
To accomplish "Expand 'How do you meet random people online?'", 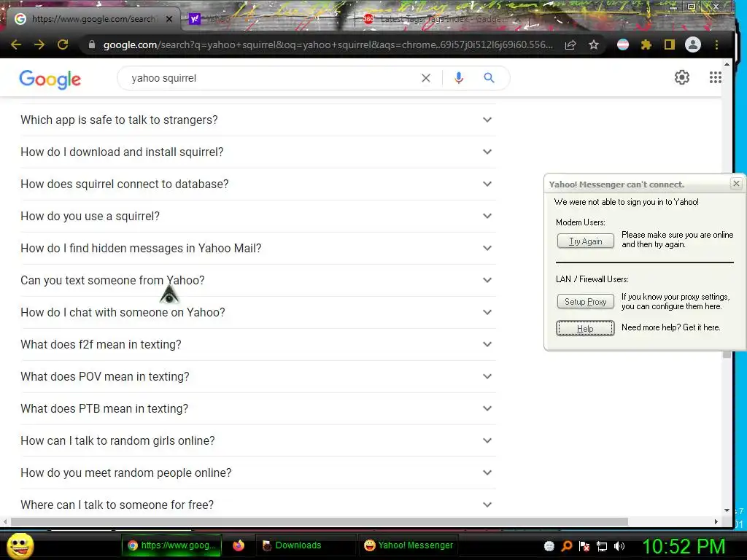I will click(258, 472).
